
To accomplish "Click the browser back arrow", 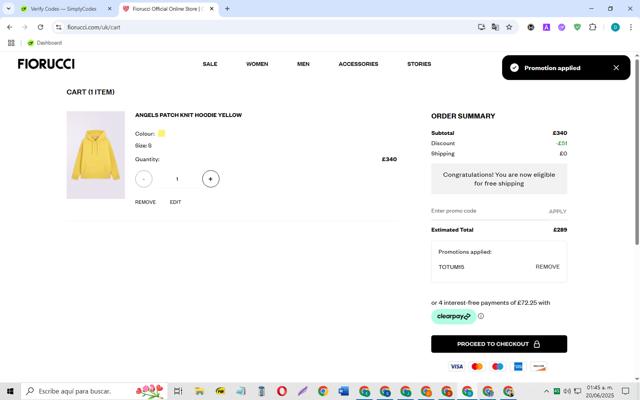I will tap(10, 27).
